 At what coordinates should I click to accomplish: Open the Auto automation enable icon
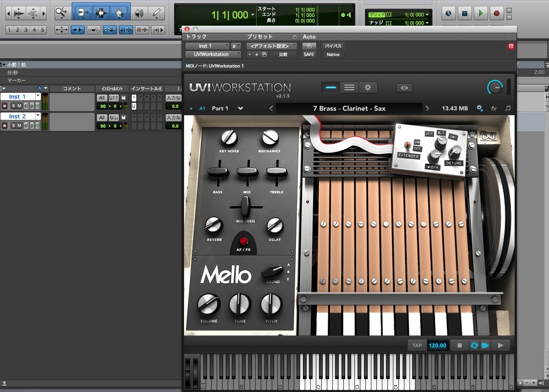(309, 46)
